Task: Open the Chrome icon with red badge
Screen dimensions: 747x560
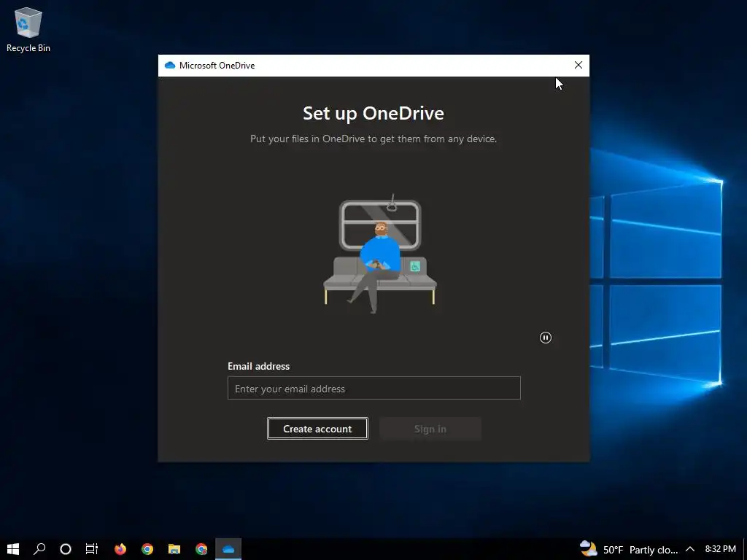Action: [201, 549]
